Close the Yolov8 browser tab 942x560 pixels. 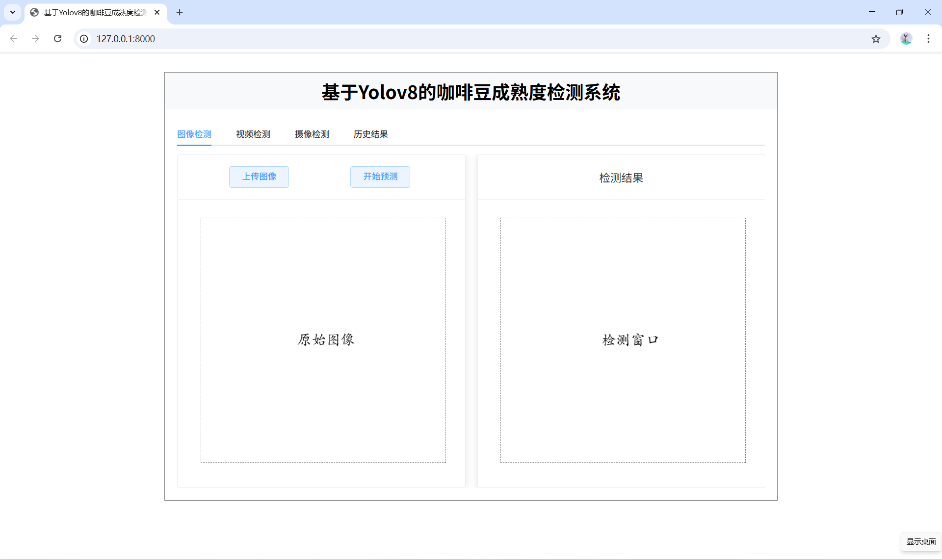coord(157,12)
